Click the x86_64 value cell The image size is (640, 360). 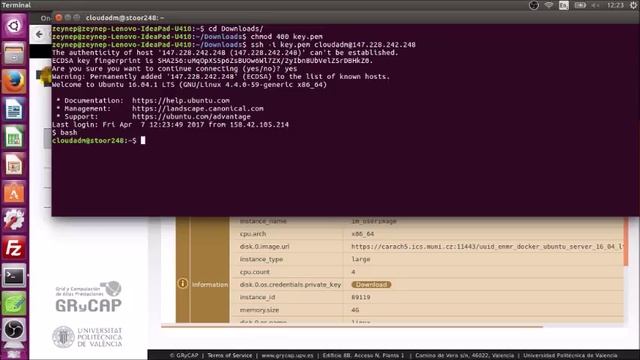[x=362, y=234]
